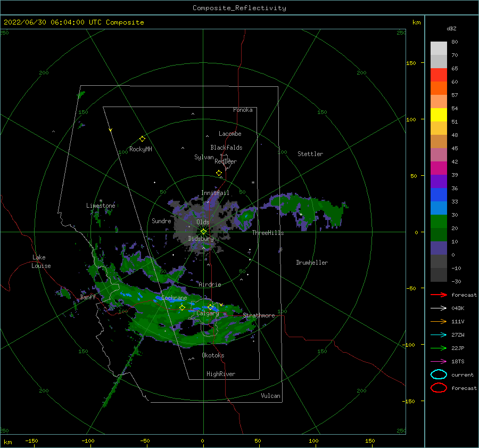The height and width of the screenshot is (448, 479).
Task: Click the 36 dBZ purple color swatch
Action: 439,181
